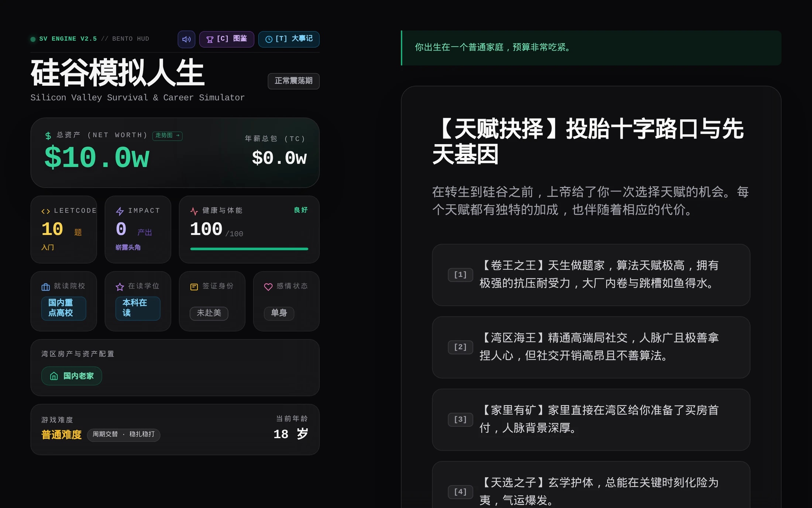
Task: Open the [C] 图鉴 collection button
Action: [x=227, y=39]
